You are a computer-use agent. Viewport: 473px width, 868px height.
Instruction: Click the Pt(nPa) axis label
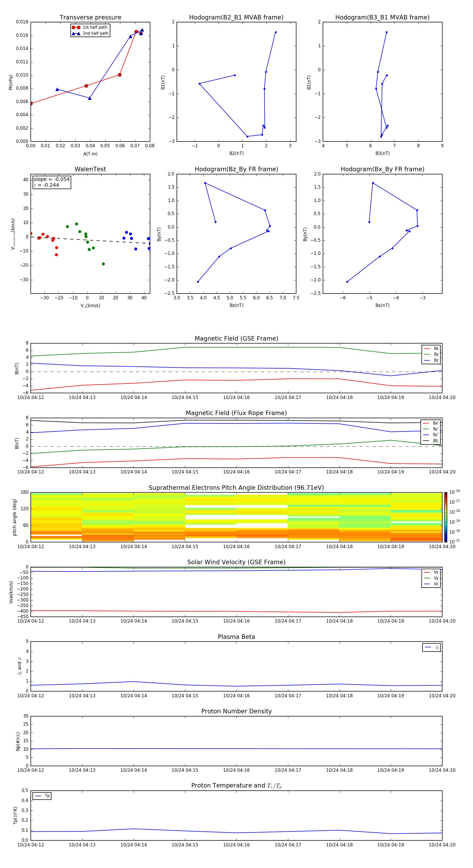coord(11,82)
